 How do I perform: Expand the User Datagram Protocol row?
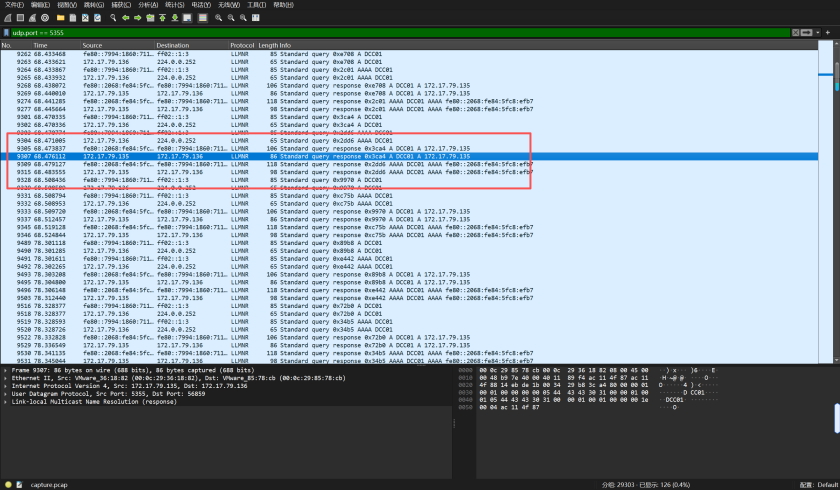(5, 391)
